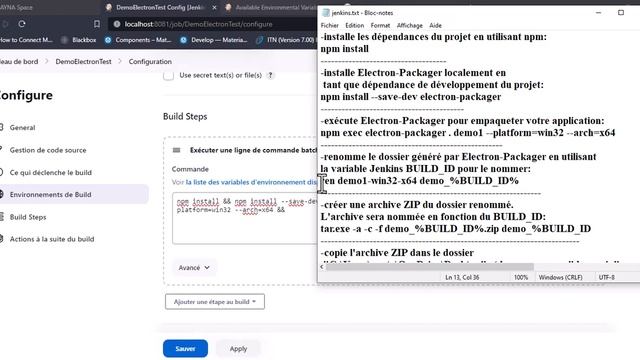Reload the page with browser refresh icon
This screenshot has width=640, height=360.
[x=22, y=24]
